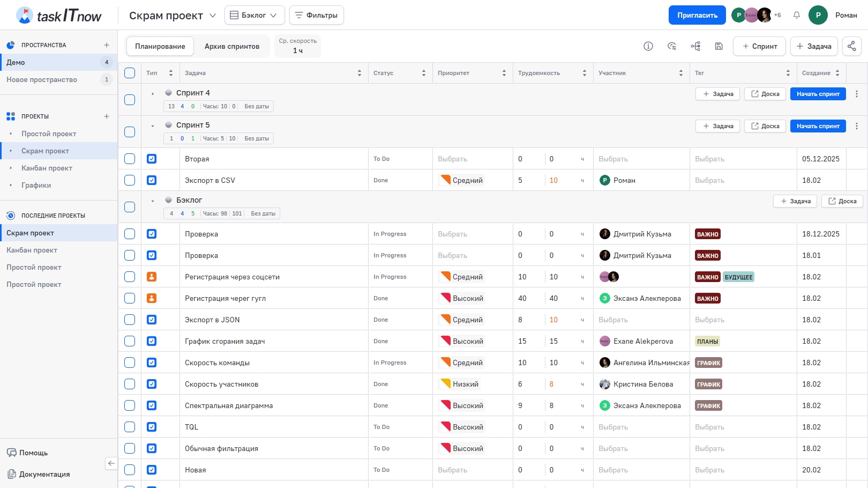Check the checkbox for Экспорт в CSV row
This screenshot has width=868, height=488.
click(x=130, y=180)
